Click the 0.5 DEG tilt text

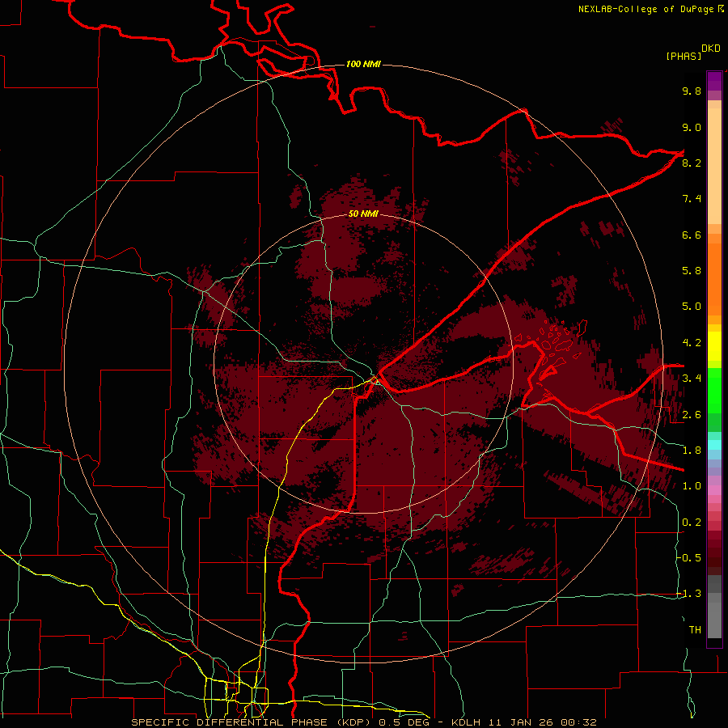tap(404, 722)
